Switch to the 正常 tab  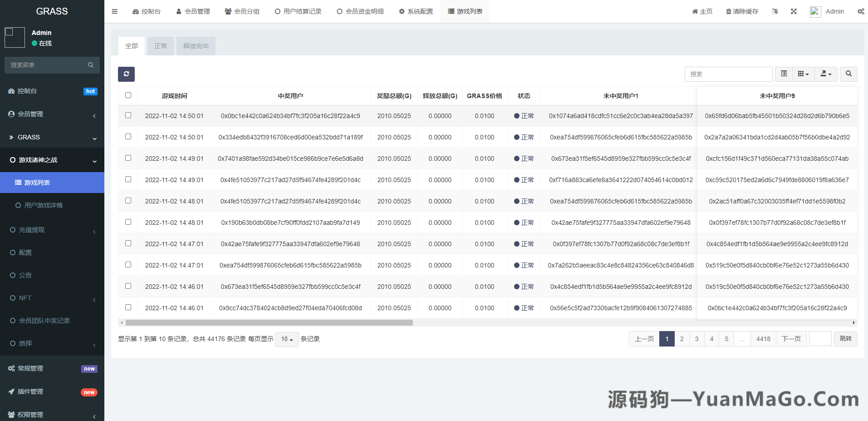coord(160,46)
